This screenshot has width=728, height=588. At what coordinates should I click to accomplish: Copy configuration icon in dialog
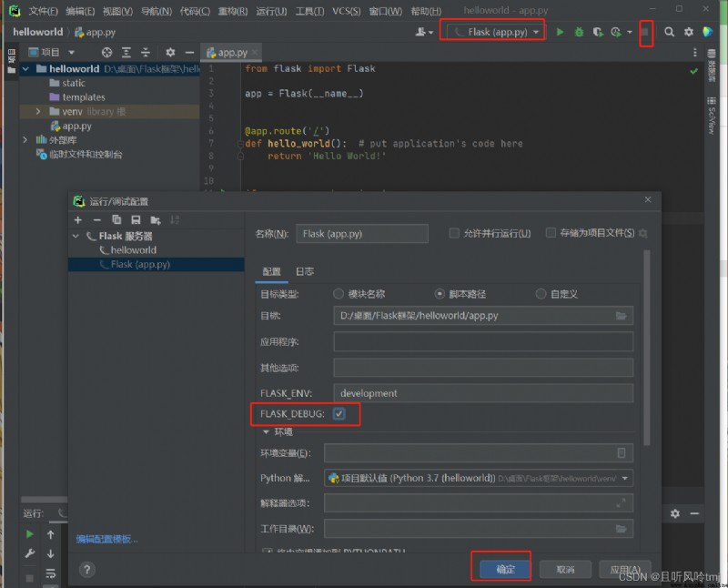click(x=116, y=219)
